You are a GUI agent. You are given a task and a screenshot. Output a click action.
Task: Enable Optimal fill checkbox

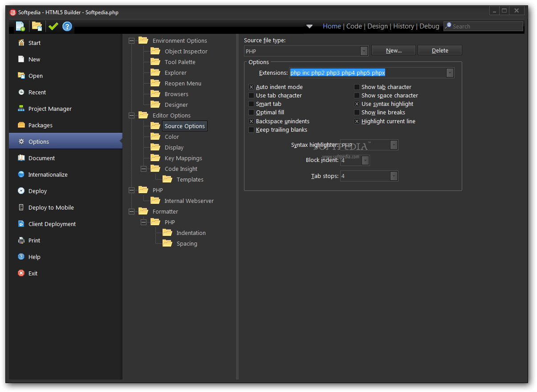point(252,113)
